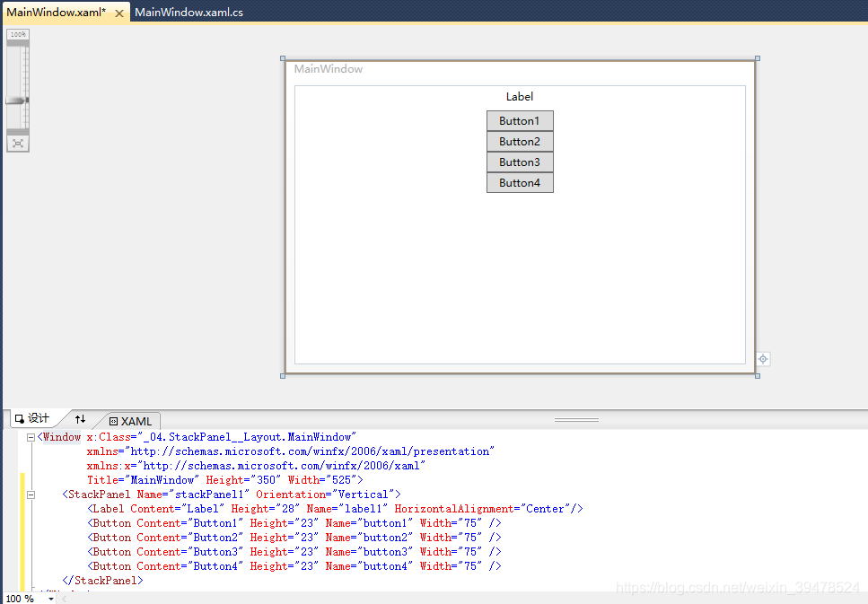The height and width of the screenshot is (604, 868).
Task: Select Button4 in the design surface
Action: coord(520,182)
